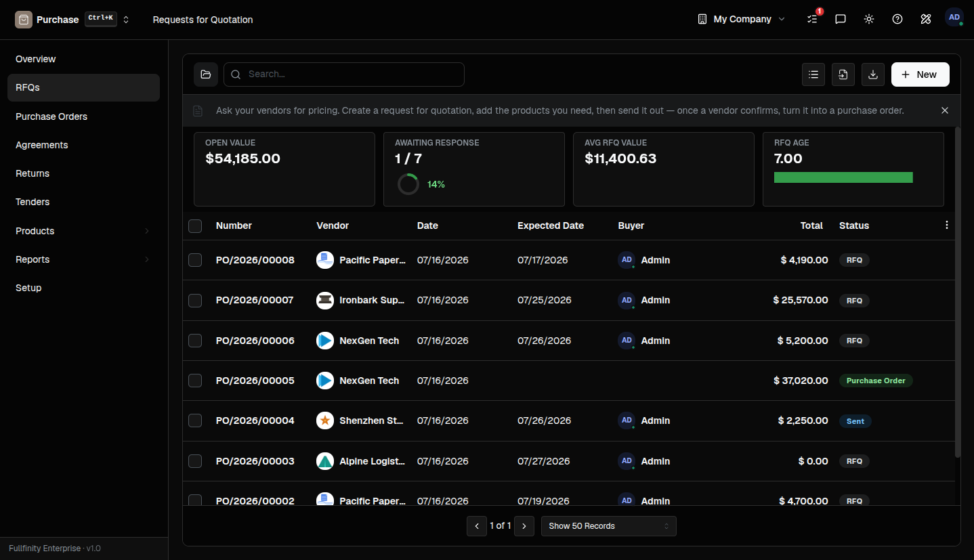
Task: Sort by the Number column header
Action: click(234, 225)
